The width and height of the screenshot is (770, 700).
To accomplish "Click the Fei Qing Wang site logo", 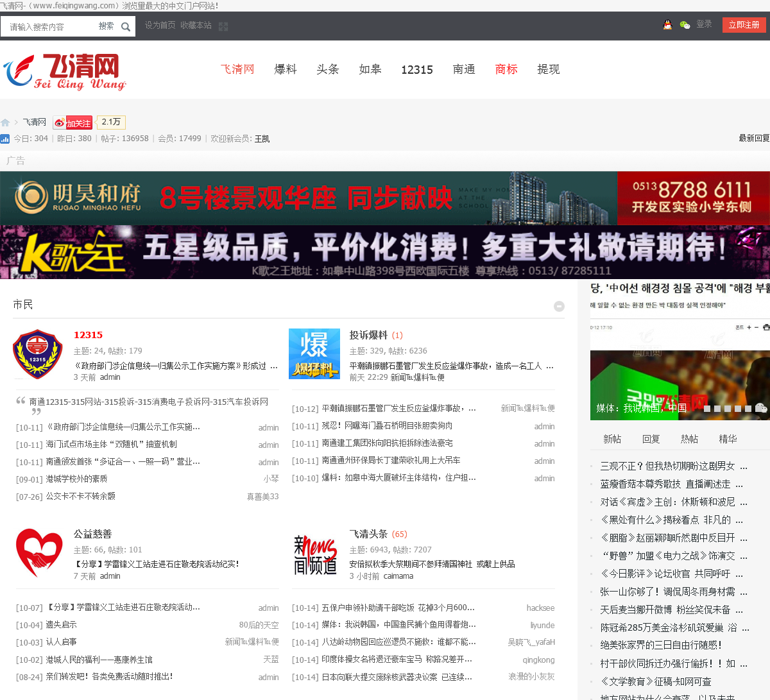I will click(x=64, y=72).
